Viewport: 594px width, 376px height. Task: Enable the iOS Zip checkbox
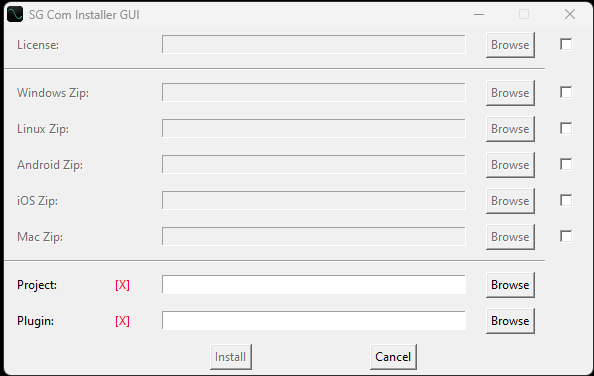566,200
